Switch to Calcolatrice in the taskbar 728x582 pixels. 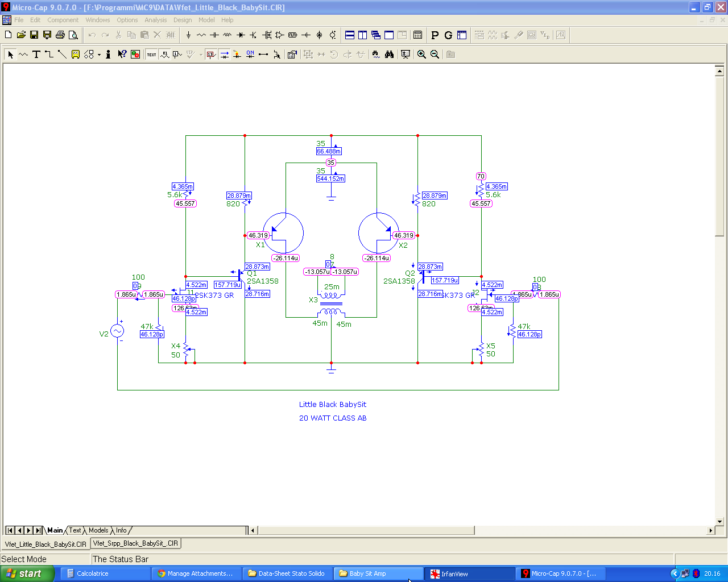point(107,573)
